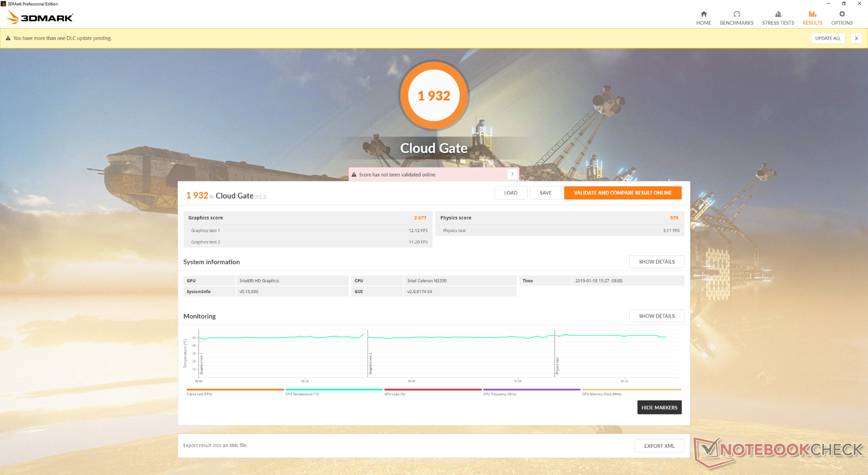Screen dimensions: 868x475
Task: Toggle the GPU Memory Clock legend
Action: pyautogui.click(x=602, y=394)
